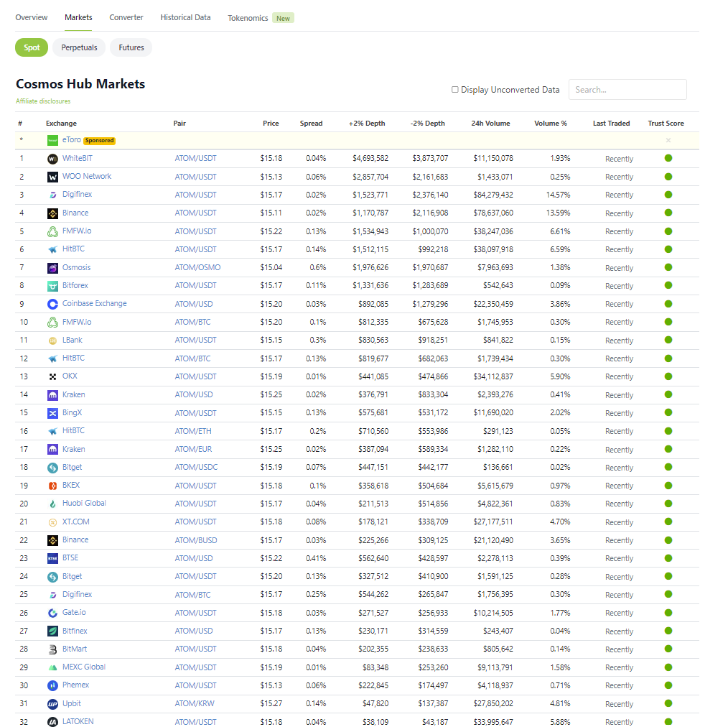Image resolution: width=728 pixels, height=727 pixels.
Task: Sort table by Spread column header
Action: coord(311,124)
